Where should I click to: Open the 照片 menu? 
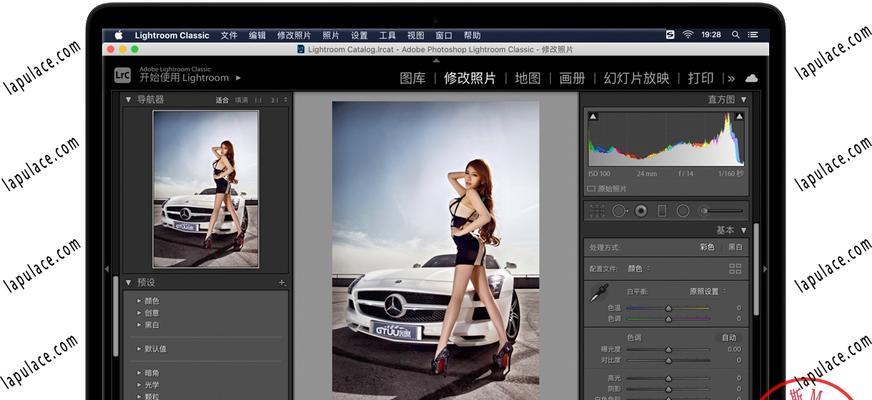click(x=331, y=35)
